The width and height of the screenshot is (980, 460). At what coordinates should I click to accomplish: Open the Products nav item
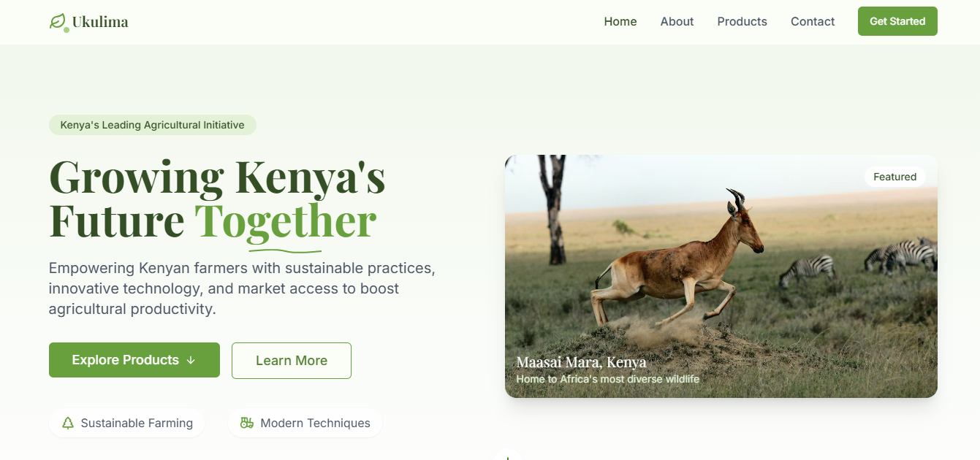[742, 22]
